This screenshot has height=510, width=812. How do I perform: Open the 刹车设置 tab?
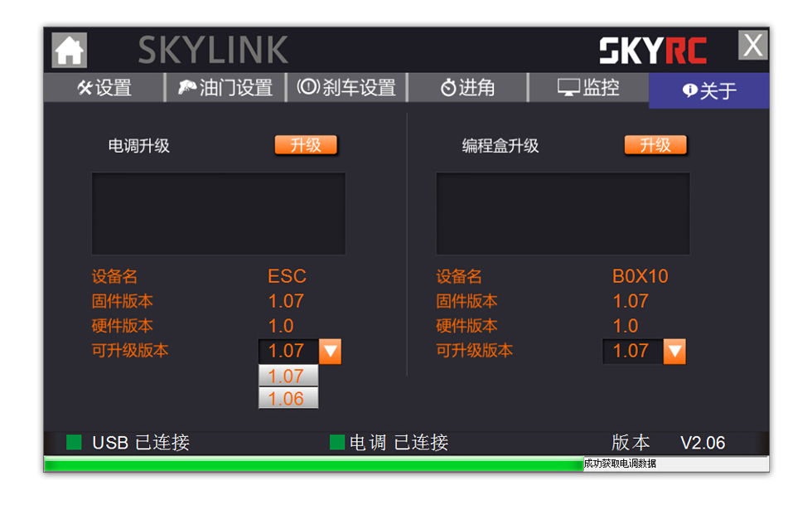click(x=346, y=88)
